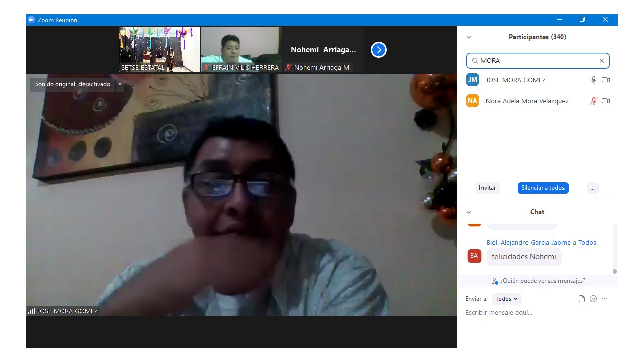Mute Jose Mora Gomez microphone icon

pos(594,80)
